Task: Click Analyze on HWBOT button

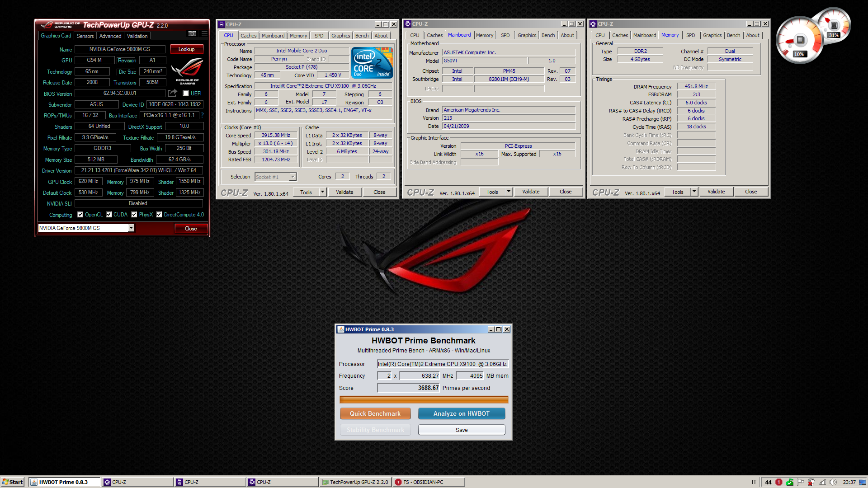Action: (x=462, y=413)
